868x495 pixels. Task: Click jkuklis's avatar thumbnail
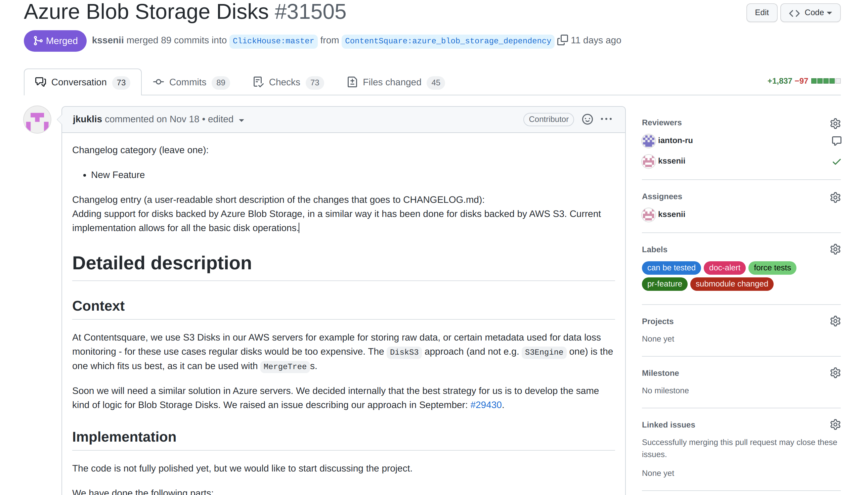click(37, 120)
